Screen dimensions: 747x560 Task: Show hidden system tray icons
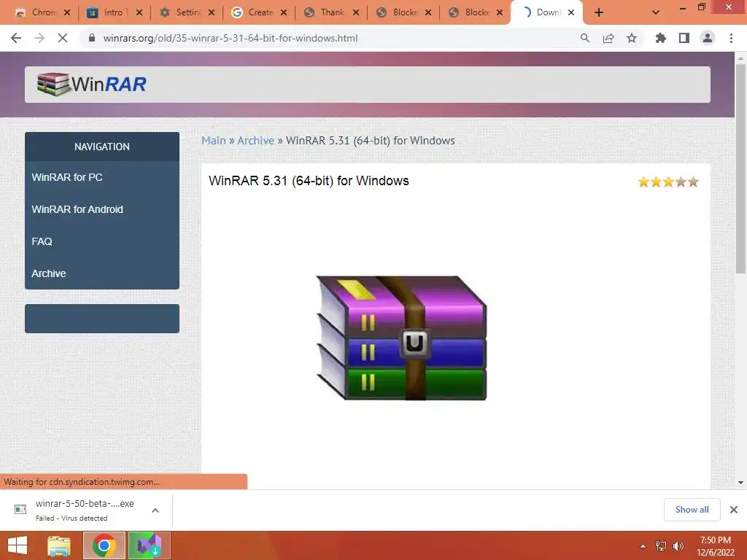point(643,546)
